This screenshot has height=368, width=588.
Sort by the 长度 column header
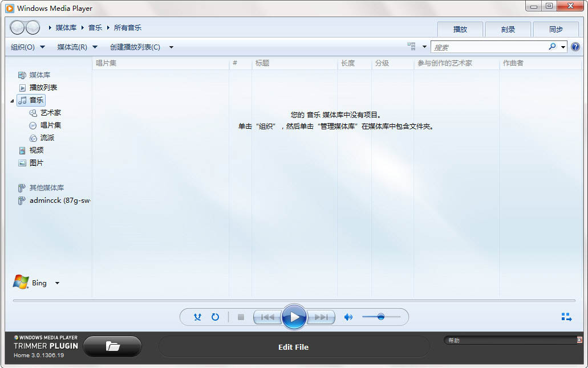[x=354, y=63]
